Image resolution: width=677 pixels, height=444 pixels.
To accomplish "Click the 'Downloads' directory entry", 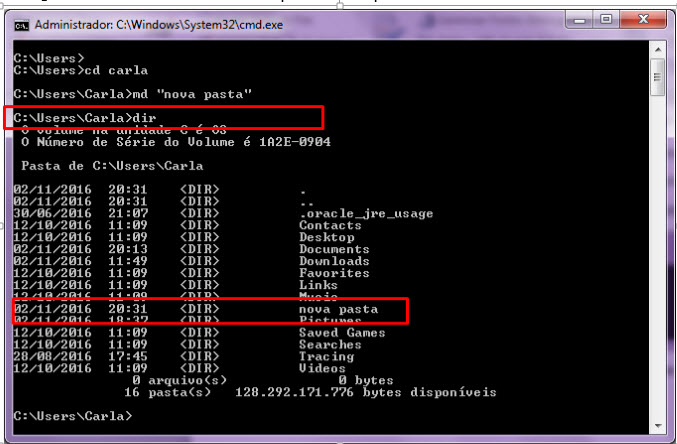I will [334, 261].
